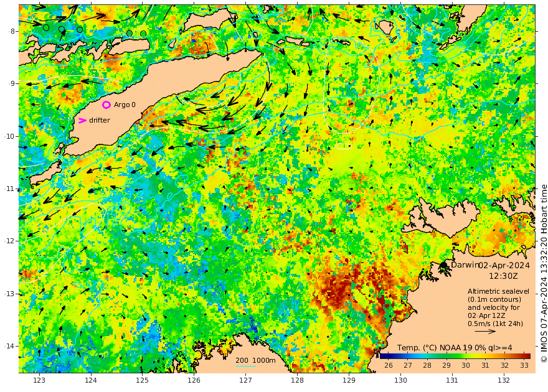
Task: Click the leftmost green circle marker near 123°E
Action: (x=46, y=27)
